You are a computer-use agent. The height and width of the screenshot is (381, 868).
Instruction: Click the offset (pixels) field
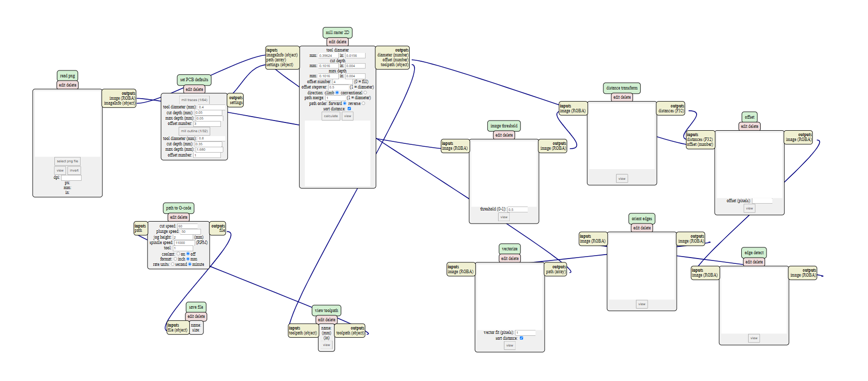pos(762,201)
